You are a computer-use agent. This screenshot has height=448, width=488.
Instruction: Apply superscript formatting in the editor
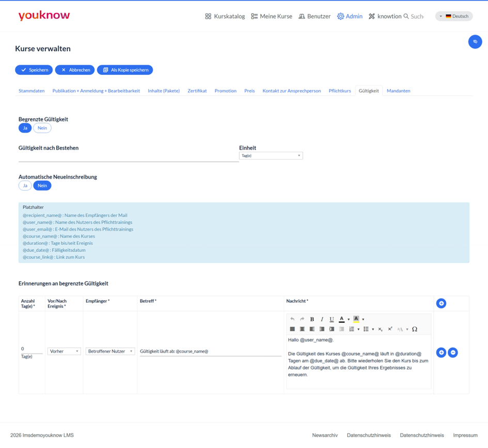point(390,329)
